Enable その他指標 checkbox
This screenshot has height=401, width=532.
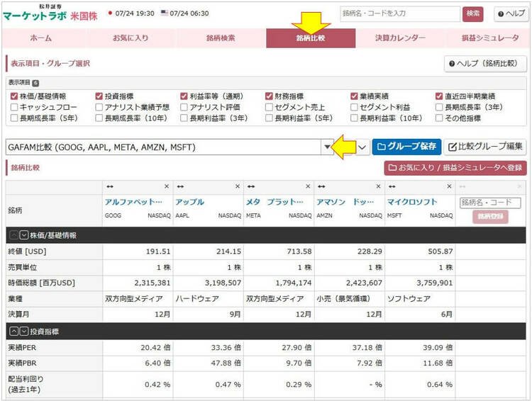(439, 118)
